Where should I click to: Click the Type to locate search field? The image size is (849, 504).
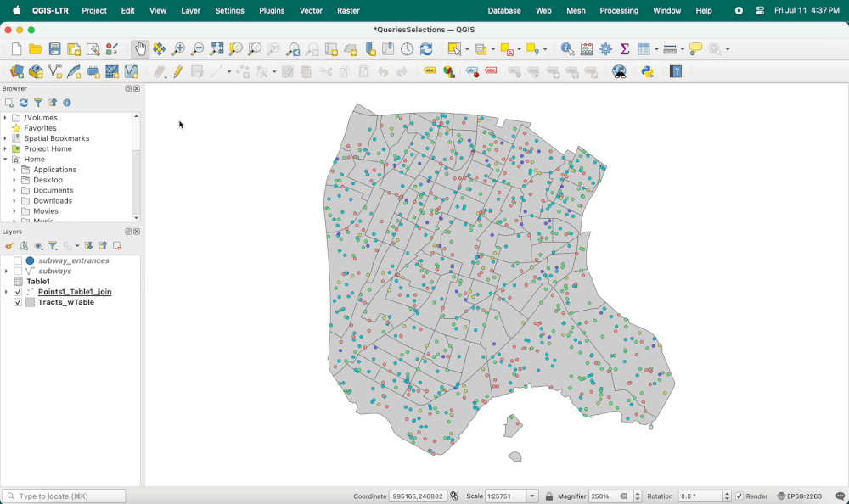65,496
